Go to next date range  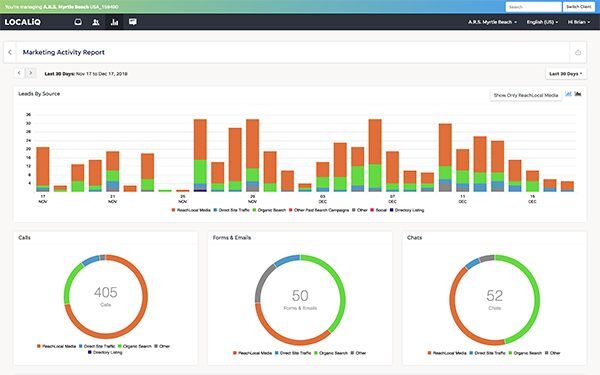[31, 73]
